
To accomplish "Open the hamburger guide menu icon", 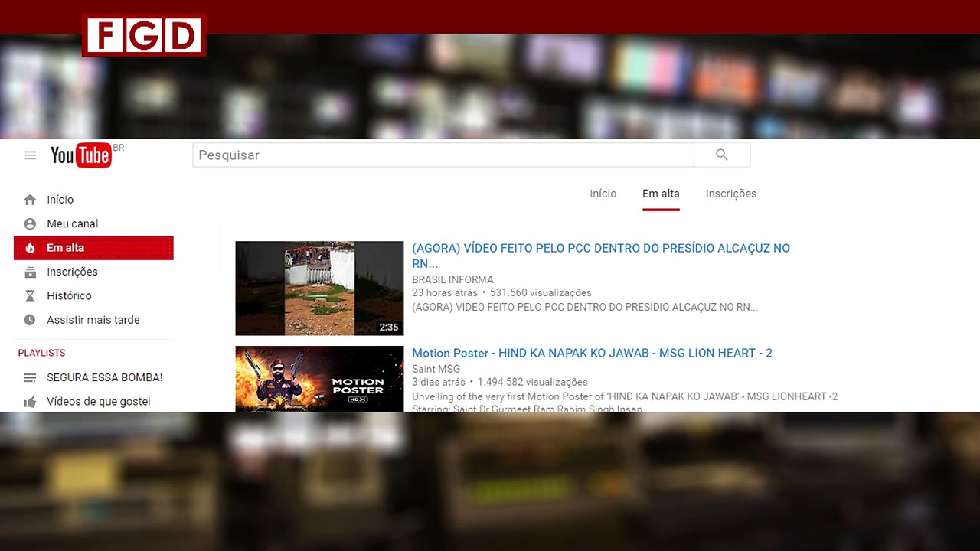I will coord(31,155).
